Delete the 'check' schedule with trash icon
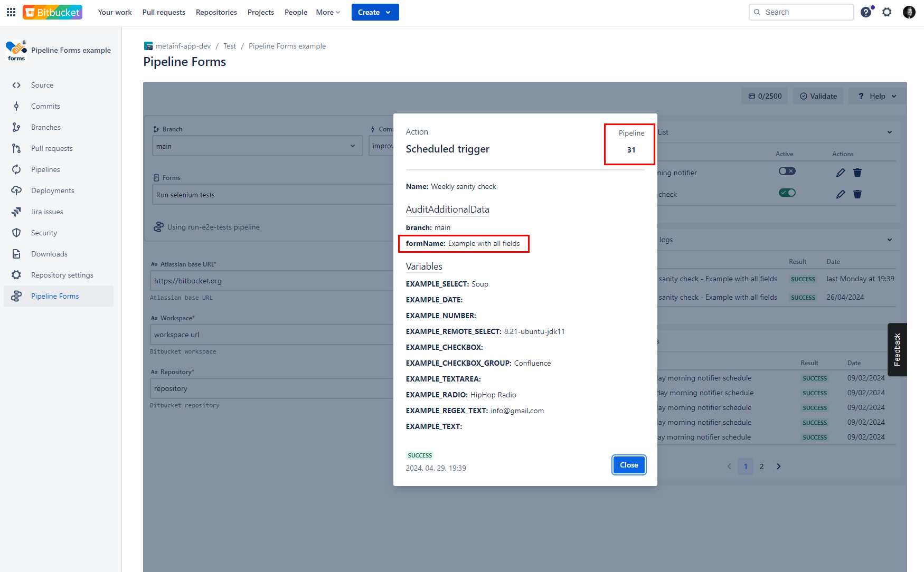 [x=857, y=194]
